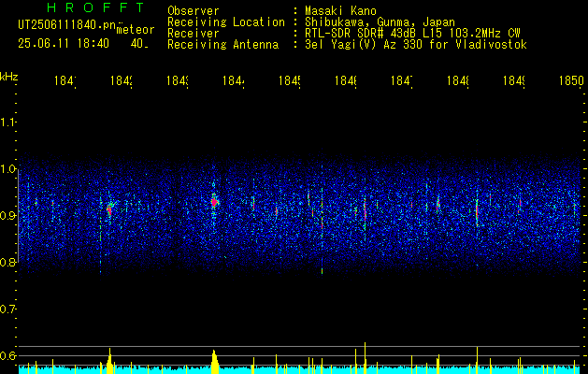588x374 pixels.
Task: Select the location Shibukawa, Gunma, Japan
Action: tap(380, 22)
